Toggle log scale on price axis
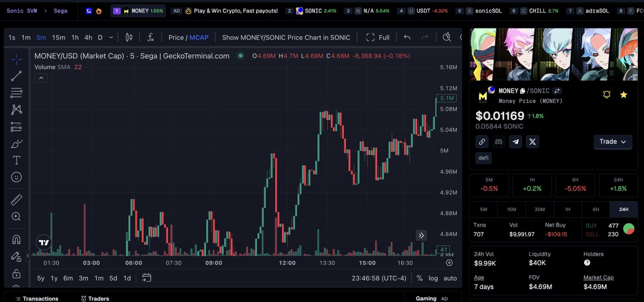 click(433, 278)
